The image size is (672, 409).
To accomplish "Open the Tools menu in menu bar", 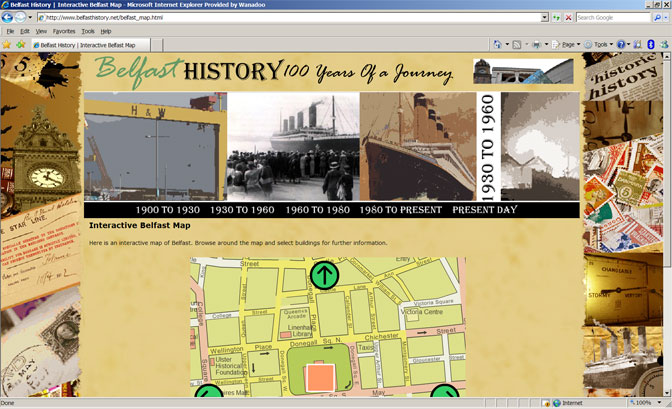I will pos(88,31).
